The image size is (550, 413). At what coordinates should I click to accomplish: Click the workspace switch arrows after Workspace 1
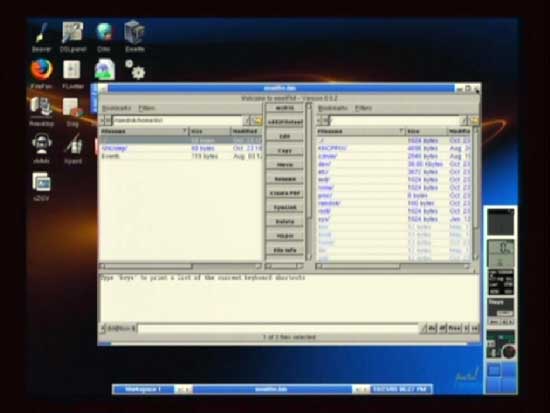(183, 389)
